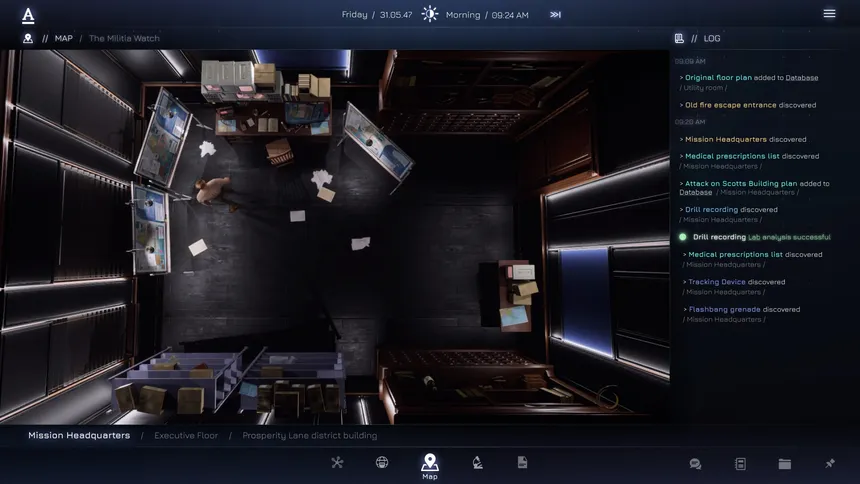Image resolution: width=860 pixels, height=484 pixels.
Task: Click the Morning 09:24 AM time text
Action: 487,15
